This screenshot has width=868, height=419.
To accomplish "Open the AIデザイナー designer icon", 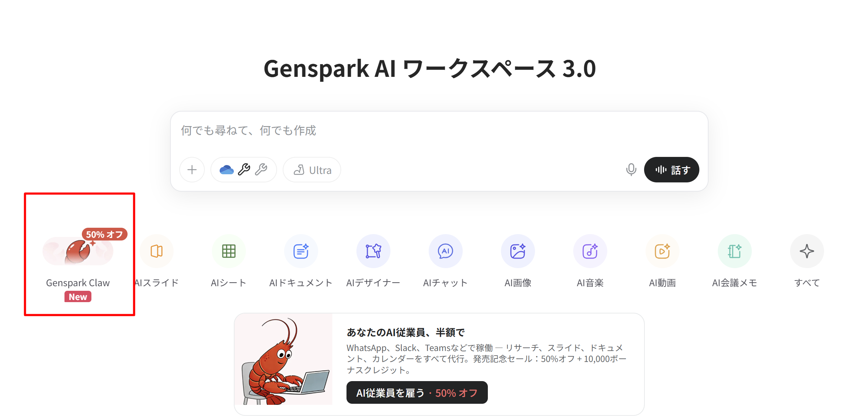I will coord(373,251).
